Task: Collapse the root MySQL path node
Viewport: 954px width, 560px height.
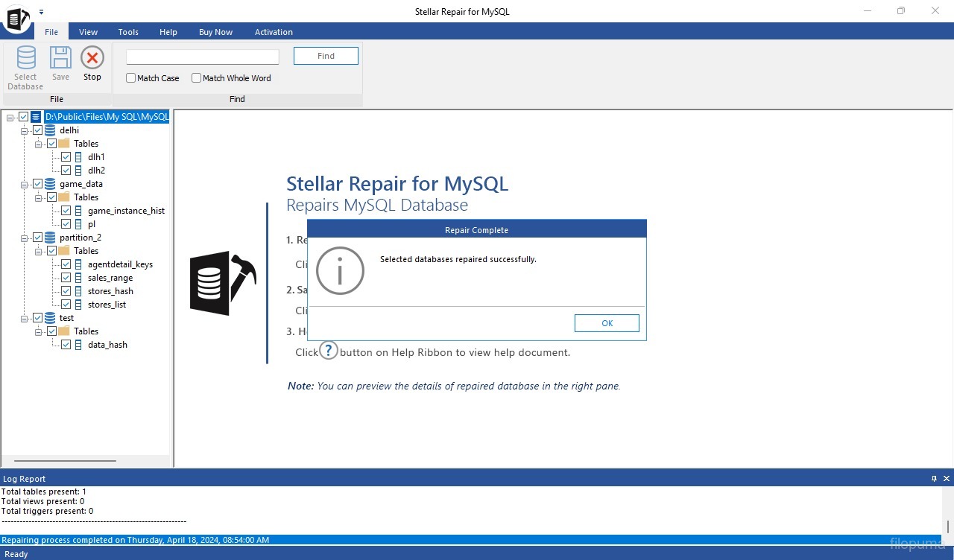Action: (10, 117)
